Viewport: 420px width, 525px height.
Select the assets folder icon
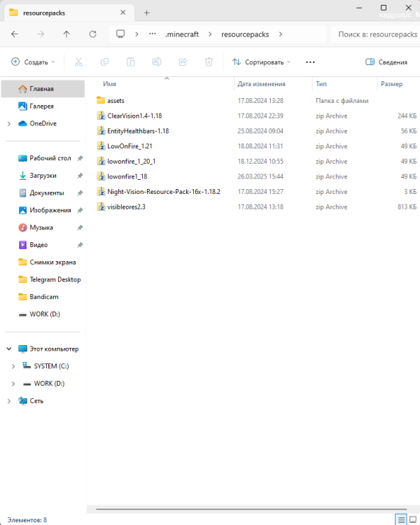tap(101, 100)
